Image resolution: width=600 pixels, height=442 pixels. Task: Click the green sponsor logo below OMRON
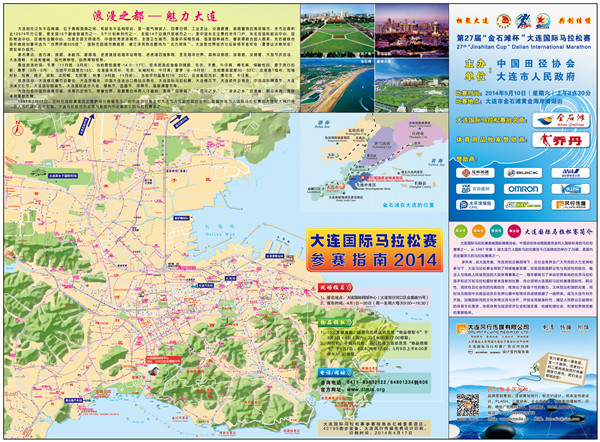523,205
